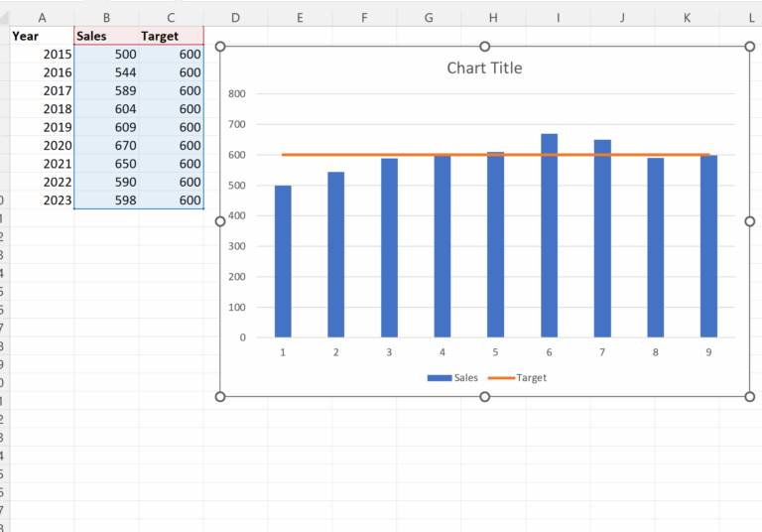Select the Target header cell
This screenshot has width=762, height=532.
pos(171,36)
